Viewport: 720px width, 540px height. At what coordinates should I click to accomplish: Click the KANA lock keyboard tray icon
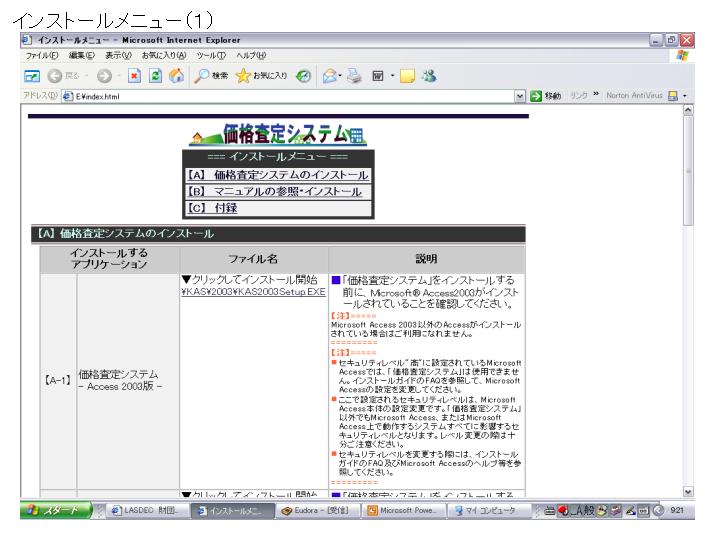pyautogui.click(x=643, y=510)
